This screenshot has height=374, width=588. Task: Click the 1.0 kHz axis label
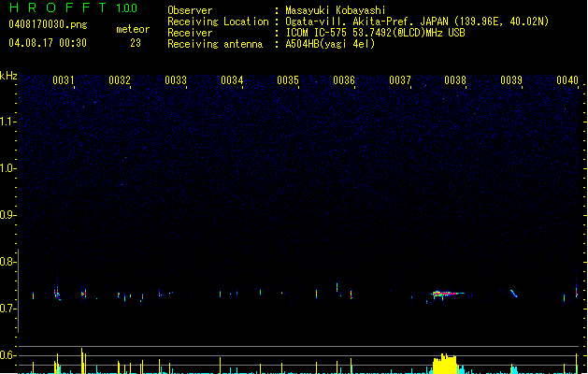[8, 168]
